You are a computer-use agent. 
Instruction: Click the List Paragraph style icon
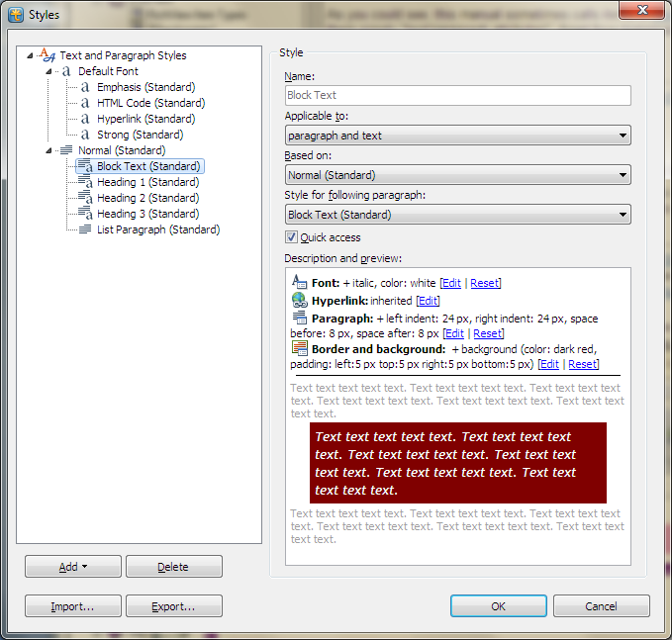[85, 229]
